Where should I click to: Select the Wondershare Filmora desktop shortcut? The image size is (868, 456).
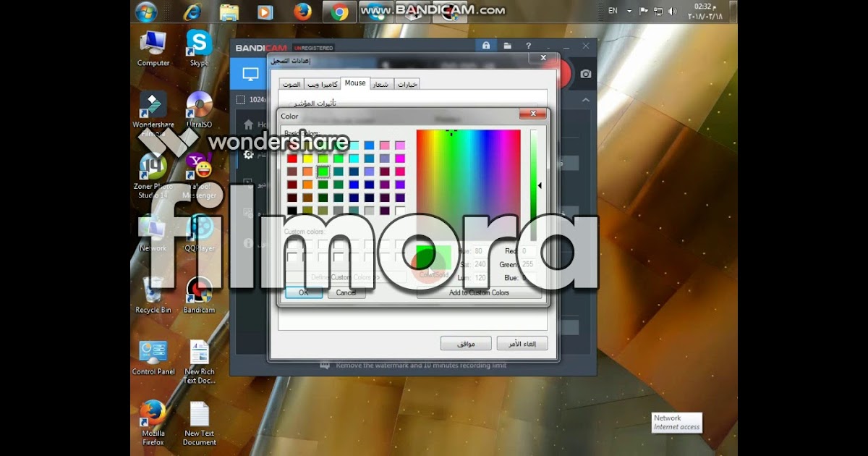(153, 113)
